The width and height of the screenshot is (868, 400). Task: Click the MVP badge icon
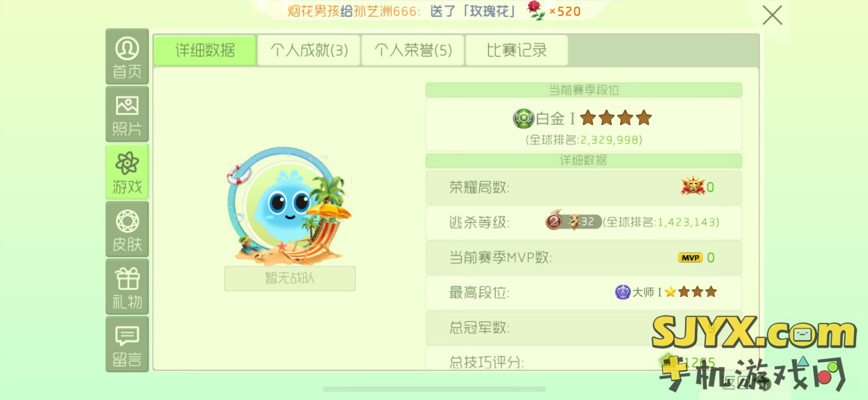click(690, 257)
